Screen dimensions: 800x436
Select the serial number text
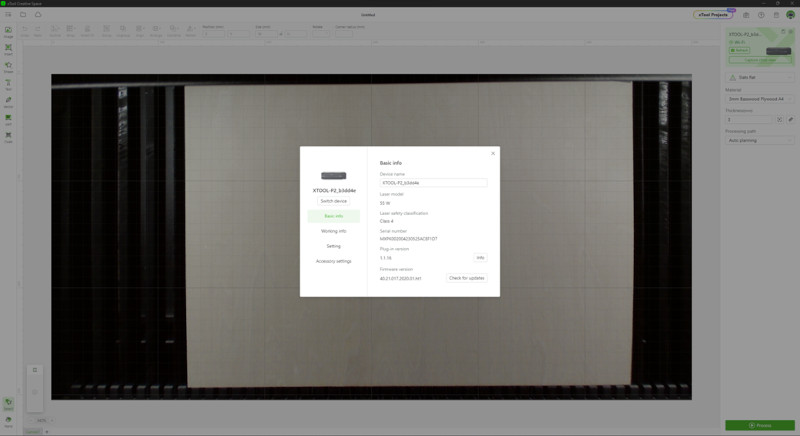pyautogui.click(x=408, y=239)
